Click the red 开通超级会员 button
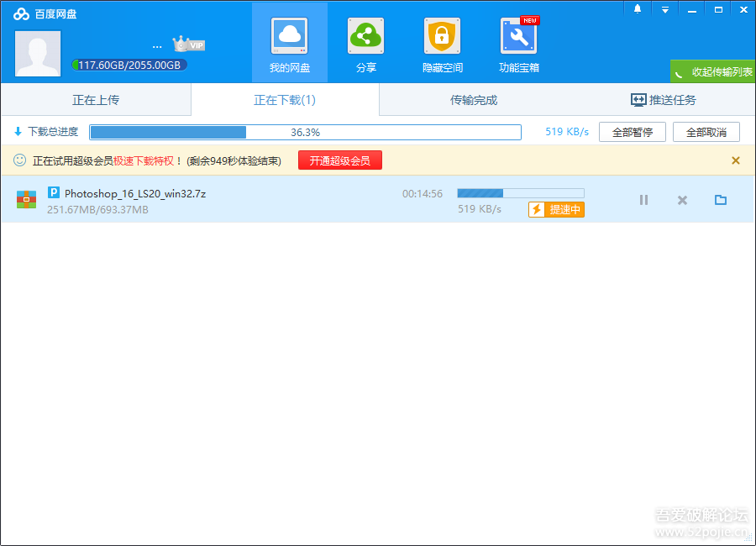Viewport: 756px width, 546px height. 340,160
